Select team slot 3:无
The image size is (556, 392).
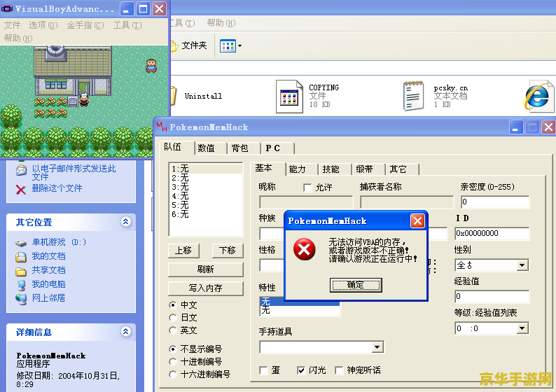click(206, 187)
